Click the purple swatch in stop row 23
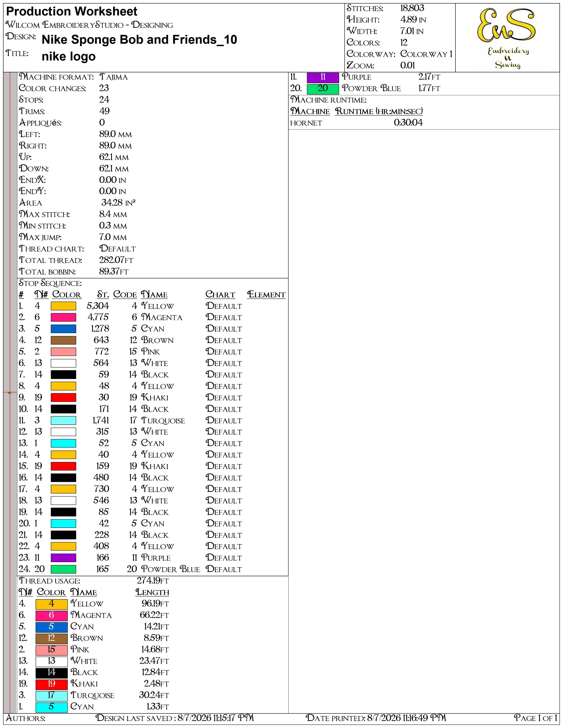563x728 pixels. tap(63, 558)
